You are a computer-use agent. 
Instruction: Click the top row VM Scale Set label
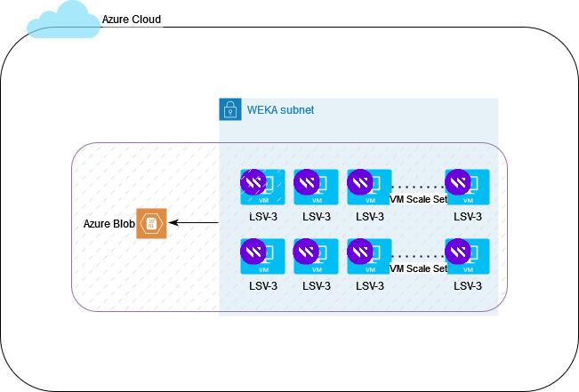[418, 199]
